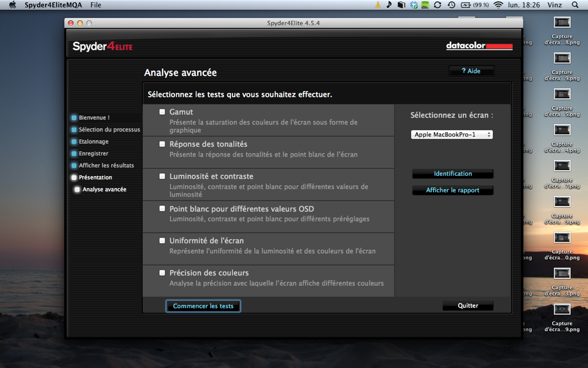Tick the Uniformité de l'écran checkbox
The height and width of the screenshot is (368, 588).
(163, 241)
